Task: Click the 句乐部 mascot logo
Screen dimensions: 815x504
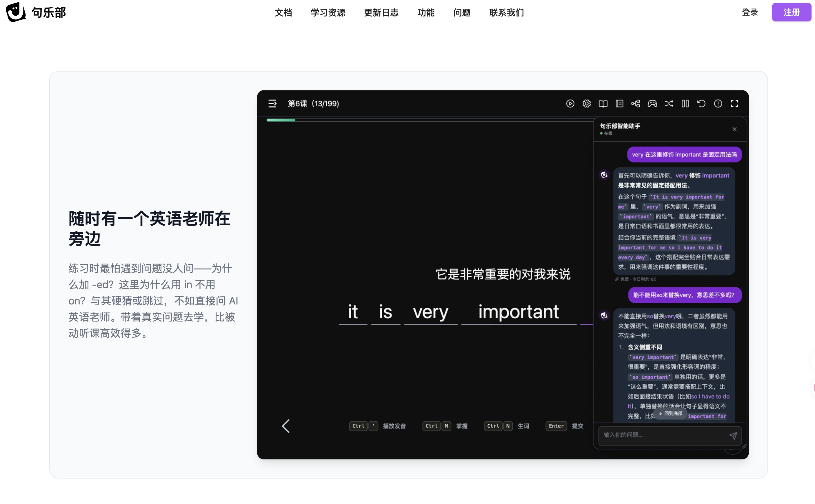Action: click(16, 12)
